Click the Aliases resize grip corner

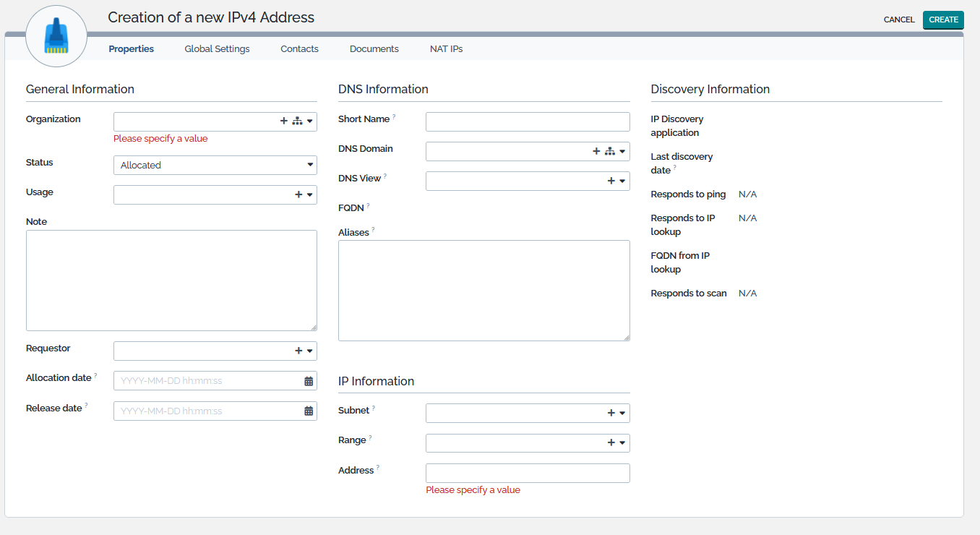click(627, 338)
